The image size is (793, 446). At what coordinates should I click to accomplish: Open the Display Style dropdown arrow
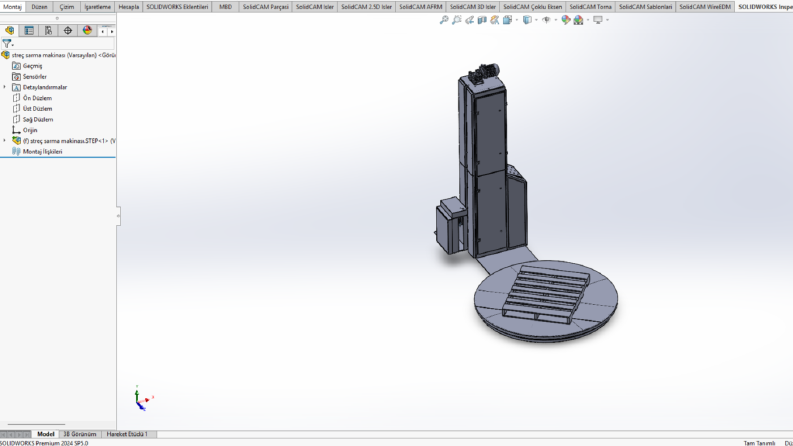point(536,20)
